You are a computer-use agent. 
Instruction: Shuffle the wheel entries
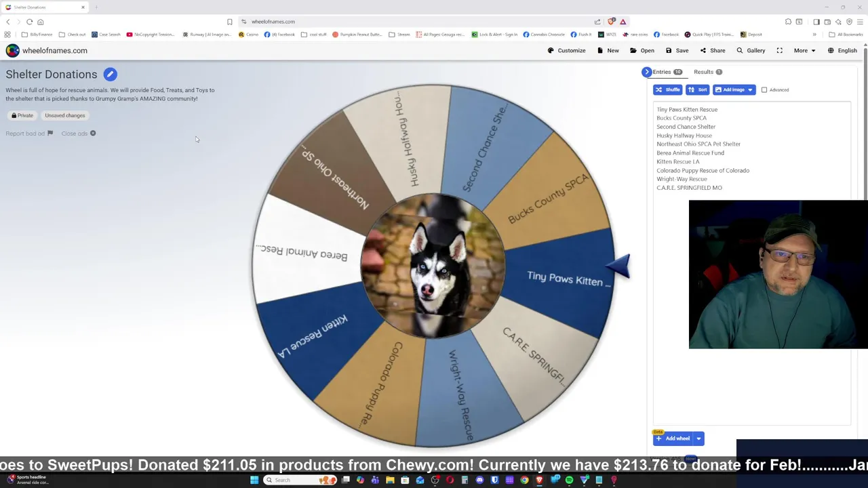tap(667, 89)
